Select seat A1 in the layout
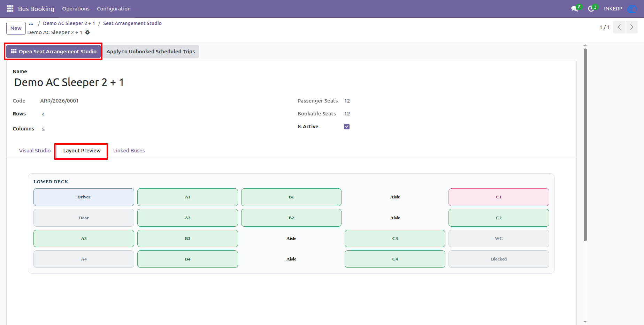The width and height of the screenshot is (644, 325). click(187, 197)
